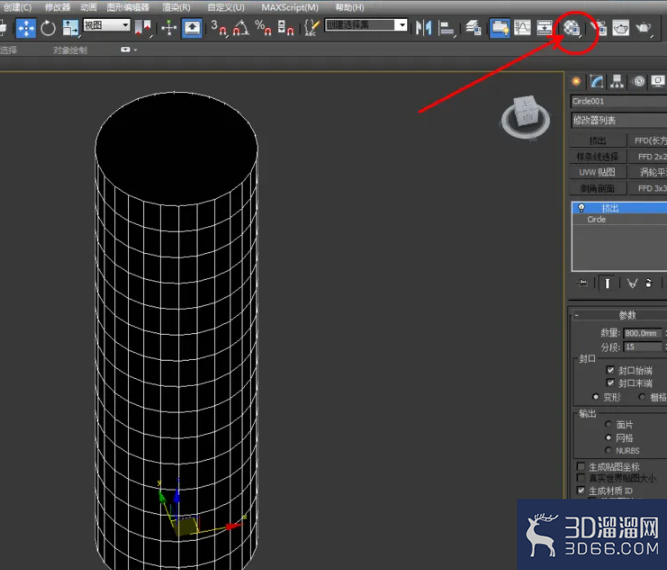This screenshot has width=667, height=570.
Task: Click the 样条线选择 modifier button
Action: click(598, 157)
